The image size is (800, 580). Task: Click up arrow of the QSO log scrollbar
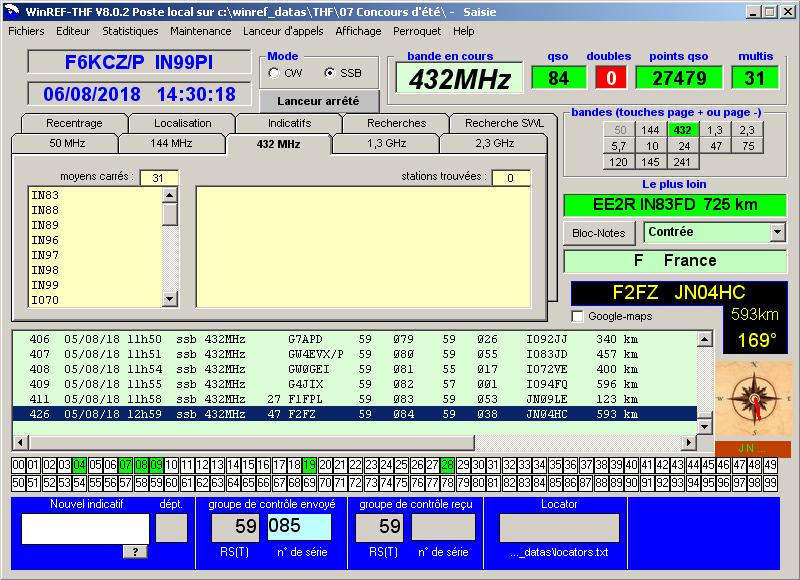(x=705, y=339)
